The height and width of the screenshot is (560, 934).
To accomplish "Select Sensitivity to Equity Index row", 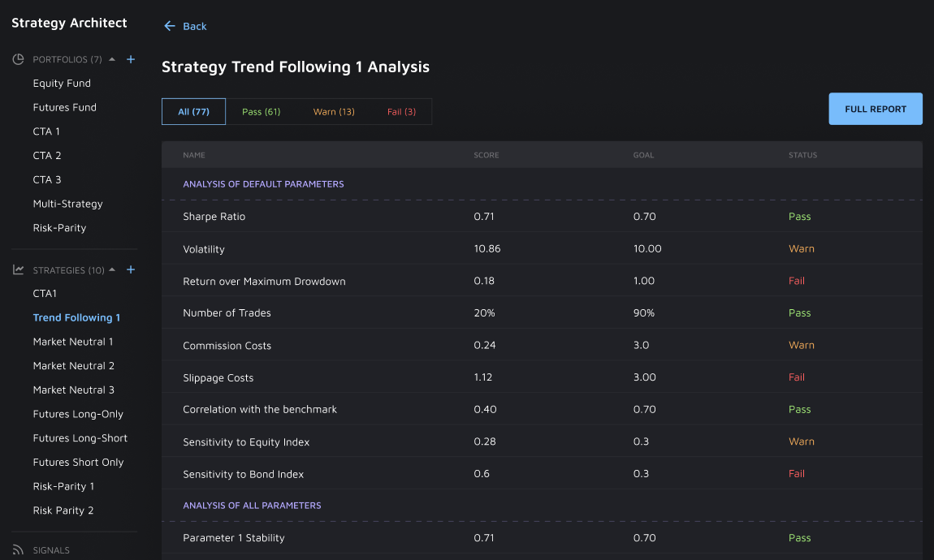I will (x=542, y=441).
